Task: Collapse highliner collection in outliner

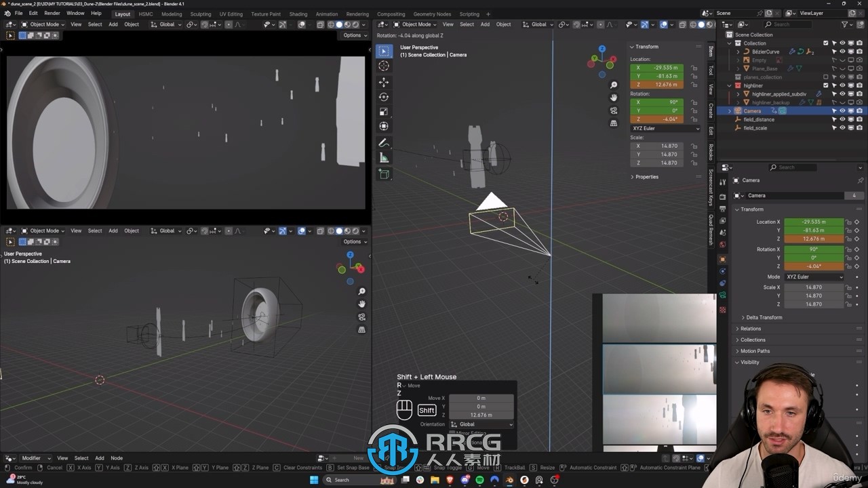Action: (x=730, y=85)
